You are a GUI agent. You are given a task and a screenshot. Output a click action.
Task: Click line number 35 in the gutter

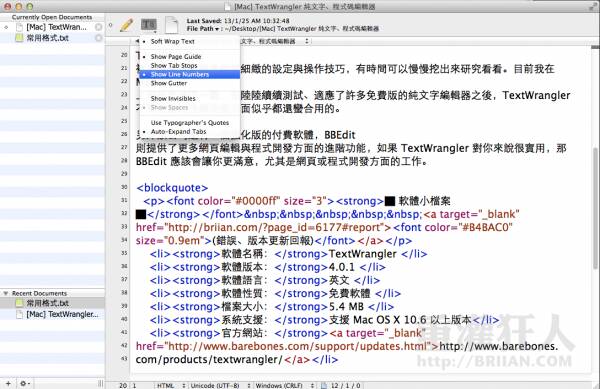[x=124, y=253]
